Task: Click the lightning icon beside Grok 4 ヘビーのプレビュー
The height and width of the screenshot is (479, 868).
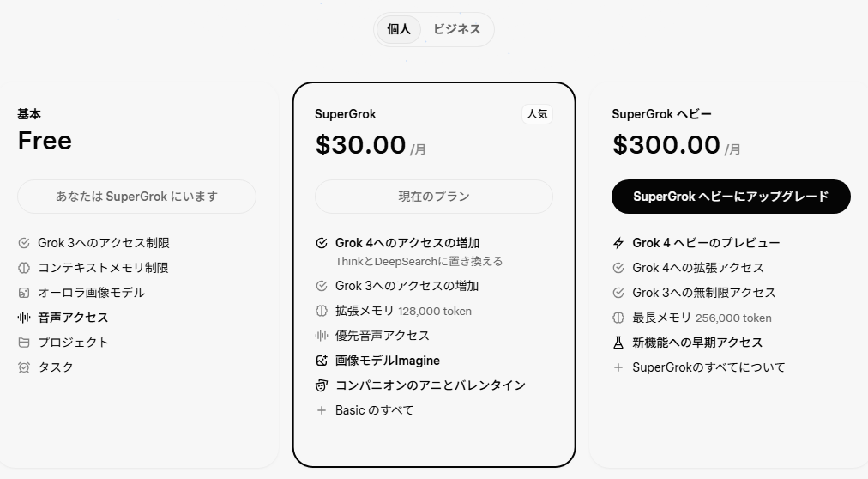Action: point(618,243)
